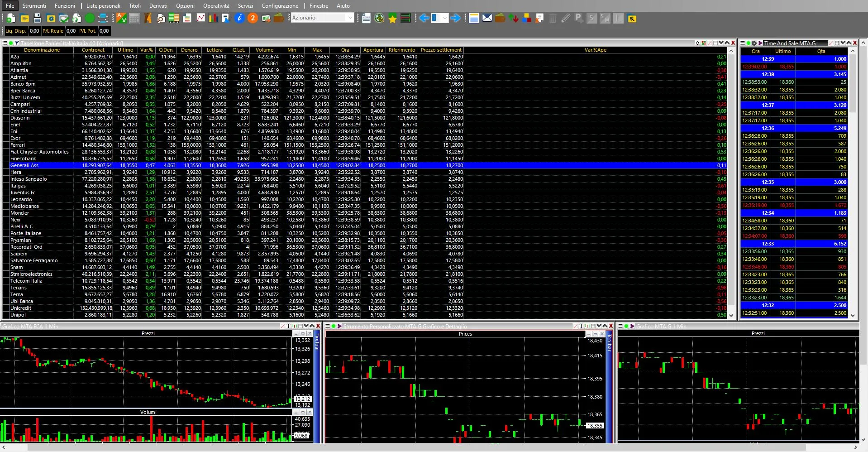
Task: Click the red line chart icon
Action: pos(200,18)
